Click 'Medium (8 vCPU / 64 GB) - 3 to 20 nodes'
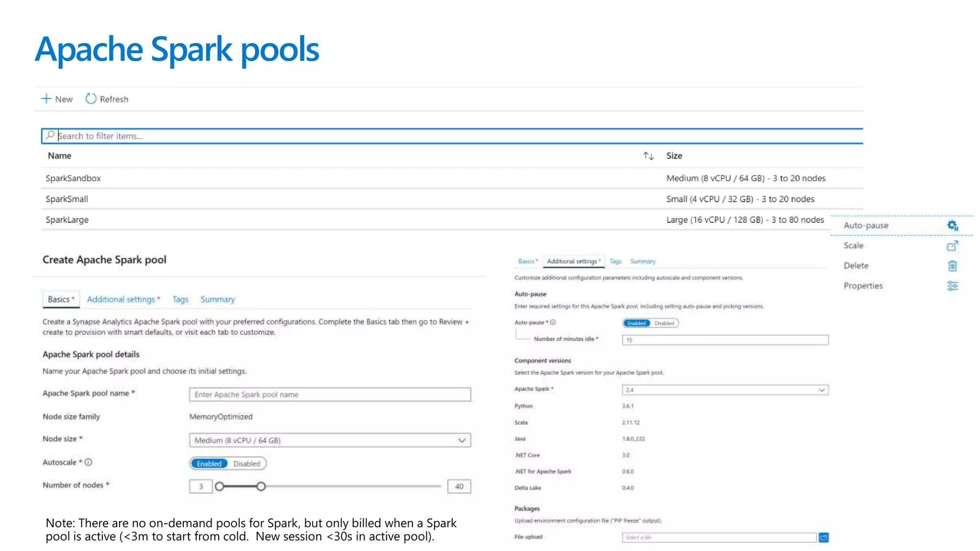This screenshot has height=551, width=980. click(x=746, y=178)
